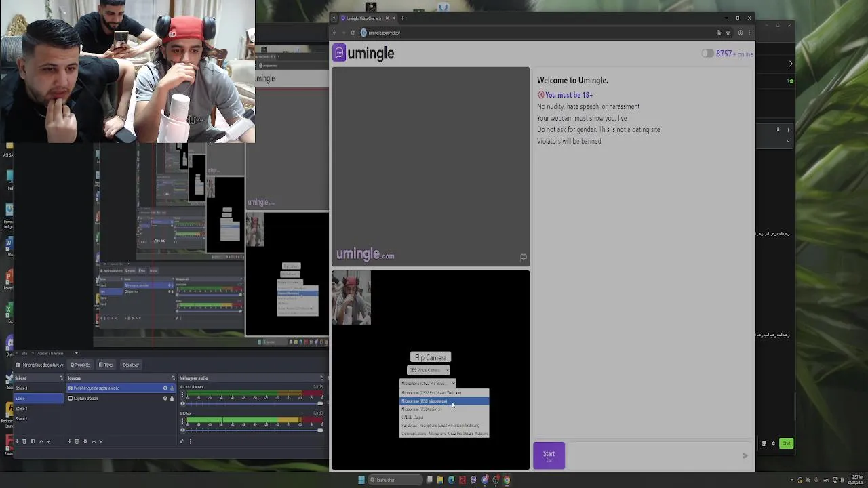This screenshot has width=868, height=488.
Task: Select the CABLE Output option
Action: 444,418
